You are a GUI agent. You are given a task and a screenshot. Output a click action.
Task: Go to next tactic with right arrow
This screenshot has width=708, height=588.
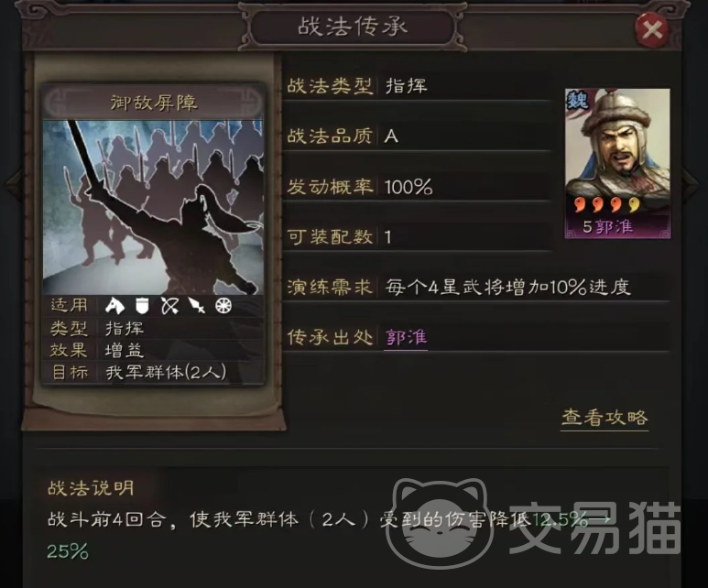[x=691, y=183]
